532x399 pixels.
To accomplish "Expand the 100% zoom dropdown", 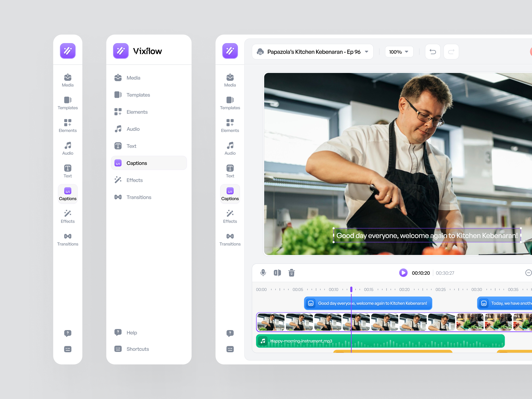I will (x=399, y=52).
